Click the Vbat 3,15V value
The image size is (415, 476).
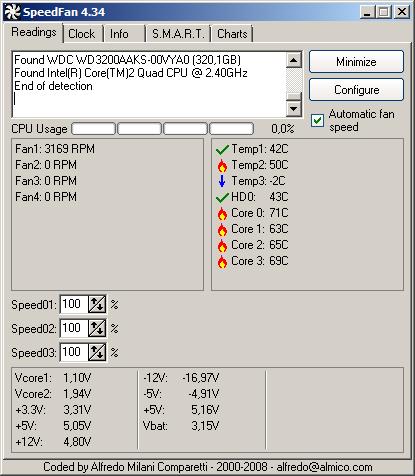[x=205, y=426]
